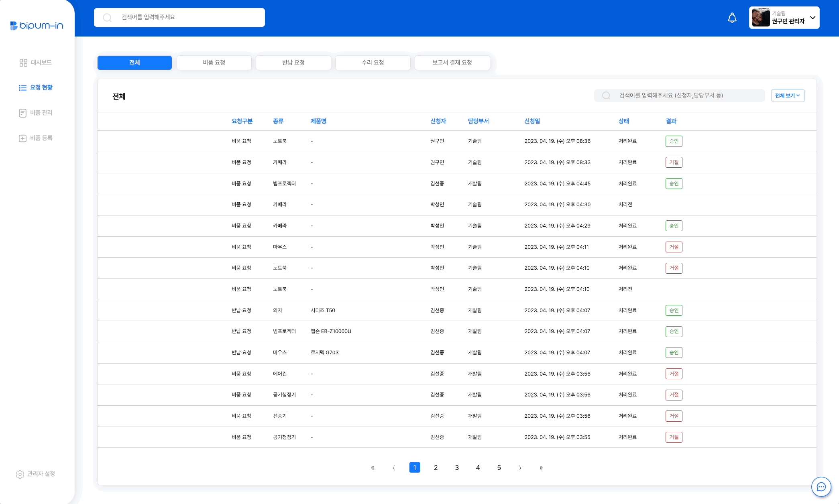
Task: Click the 종류 column header
Action: [278, 121]
